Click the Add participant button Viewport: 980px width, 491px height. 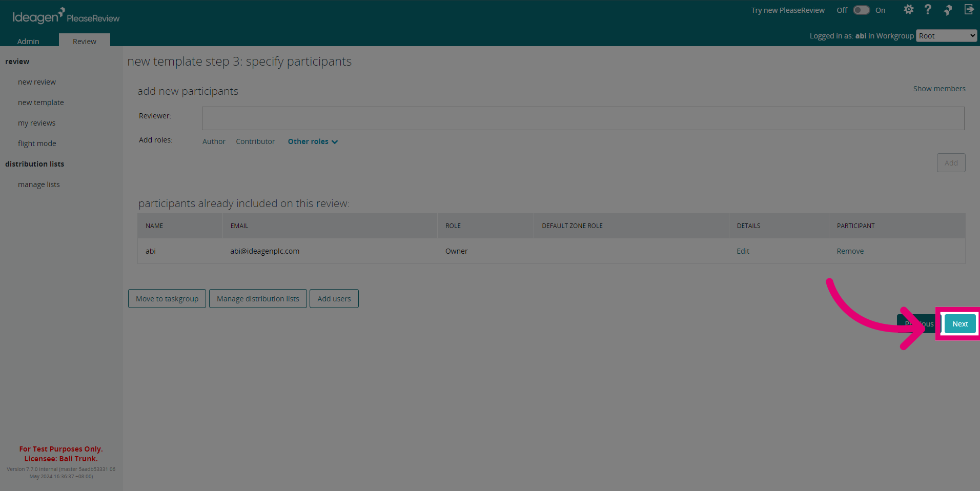click(951, 163)
